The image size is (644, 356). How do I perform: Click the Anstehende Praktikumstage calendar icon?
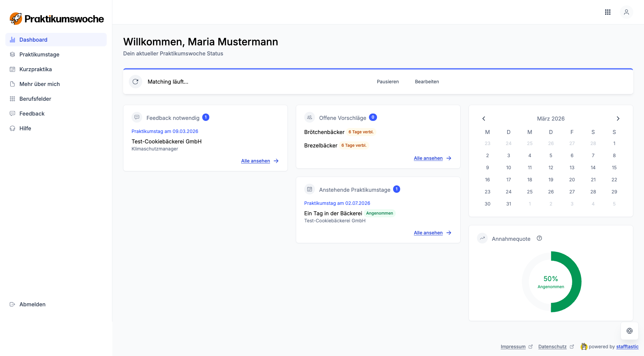tap(310, 189)
